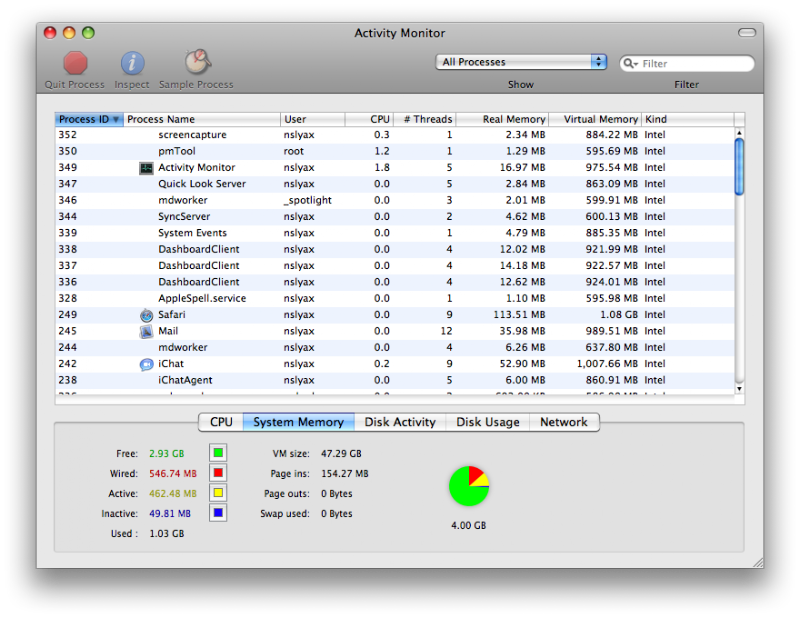
Task: Select the screencapture process row
Action: pyautogui.click(x=395, y=135)
